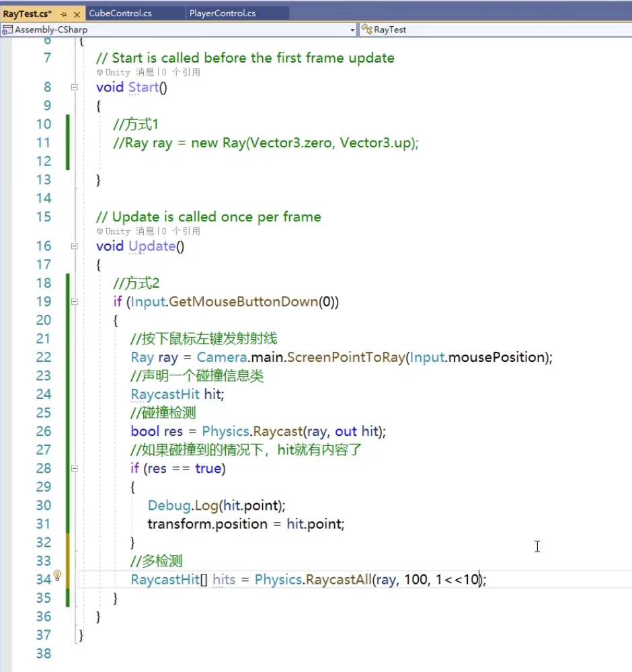Collapse the GetMouseButtonDown if block
The height and width of the screenshot is (672, 632).
[x=74, y=302]
